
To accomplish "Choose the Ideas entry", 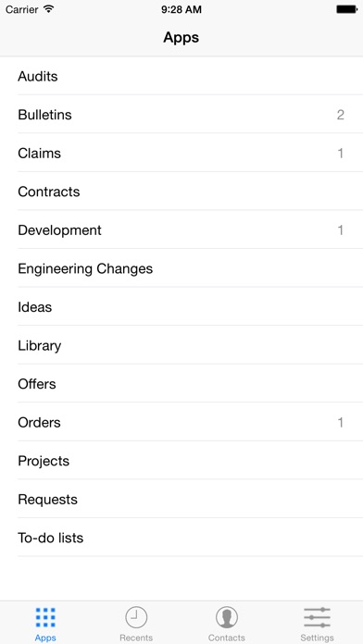I will [x=181, y=307].
